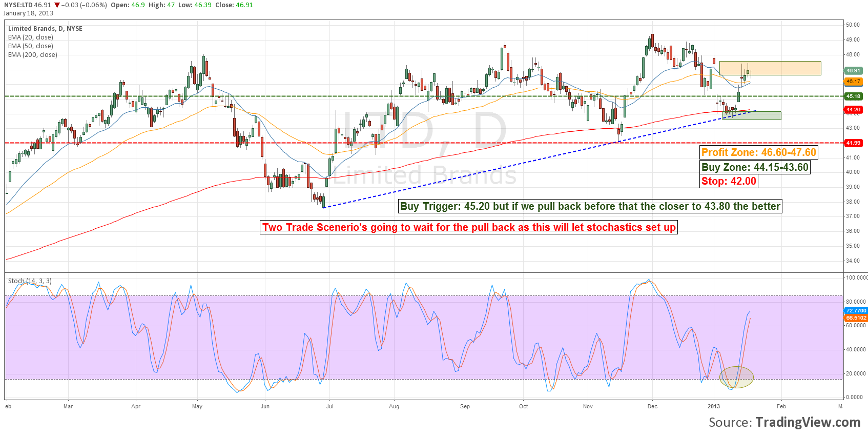The image size is (868, 436).
Task: Select the Buy Trigger: 45.20 text annotation
Action: [x=590, y=206]
